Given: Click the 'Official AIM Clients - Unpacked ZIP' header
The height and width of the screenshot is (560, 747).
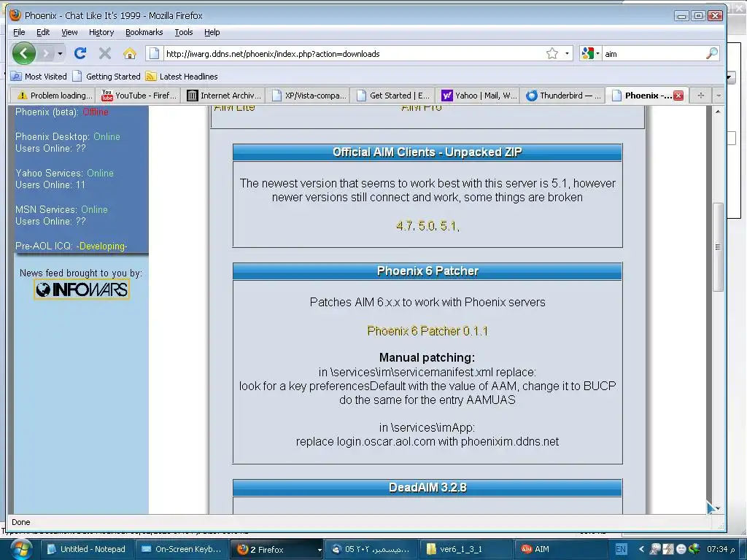Looking at the screenshot, I should (x=427, y=152).
